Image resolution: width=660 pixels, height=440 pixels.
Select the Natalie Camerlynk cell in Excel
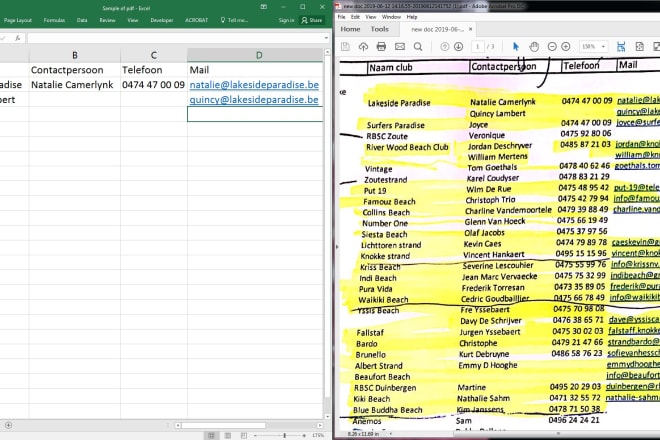pos(75,85)
